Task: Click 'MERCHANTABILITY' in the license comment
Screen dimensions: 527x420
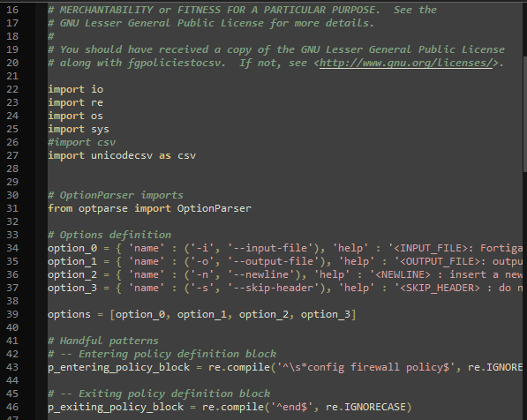Action: coord(106,10)
